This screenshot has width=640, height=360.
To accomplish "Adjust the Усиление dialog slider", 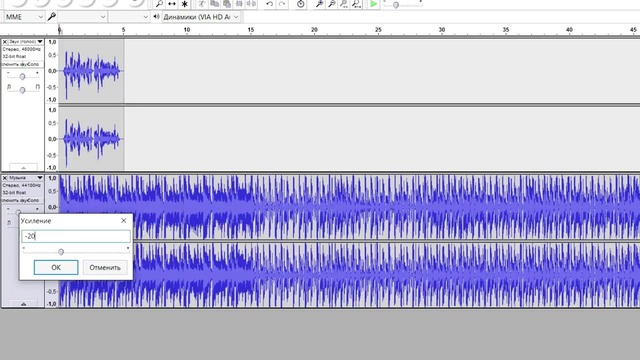I will 61,251.
